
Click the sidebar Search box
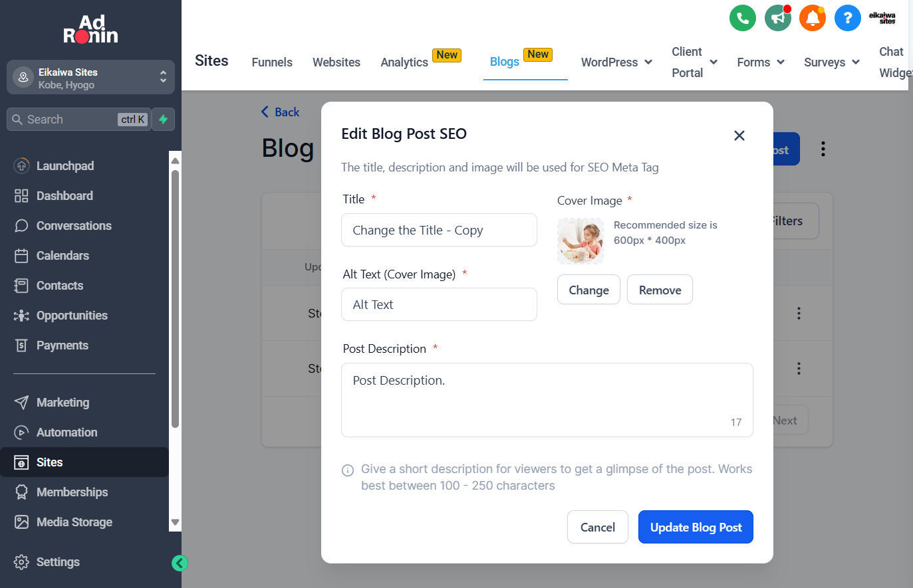point(78,120)
